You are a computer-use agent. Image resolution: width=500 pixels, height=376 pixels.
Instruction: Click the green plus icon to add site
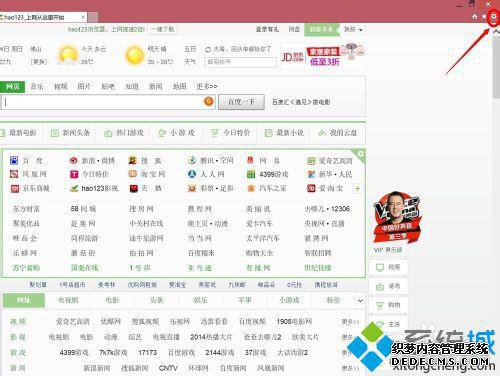[x=357, y=189]
